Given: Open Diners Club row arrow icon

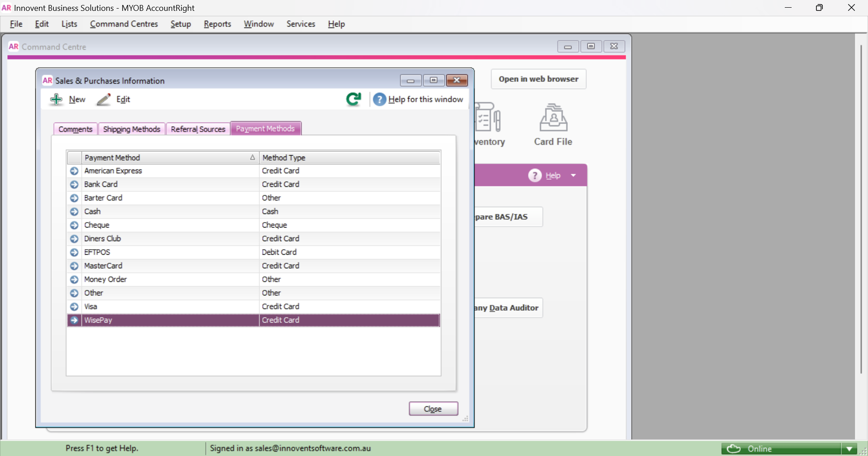Looking at the screenshot, I should point(74,239).
